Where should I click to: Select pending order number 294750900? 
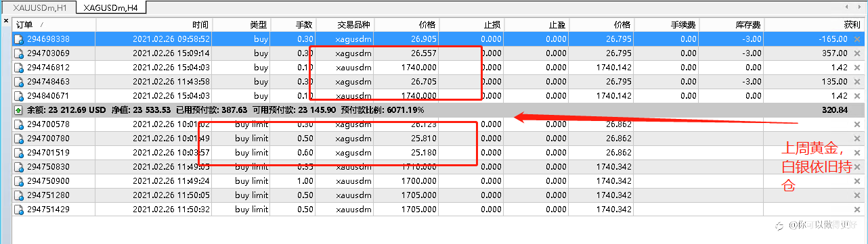pos(47,181)
